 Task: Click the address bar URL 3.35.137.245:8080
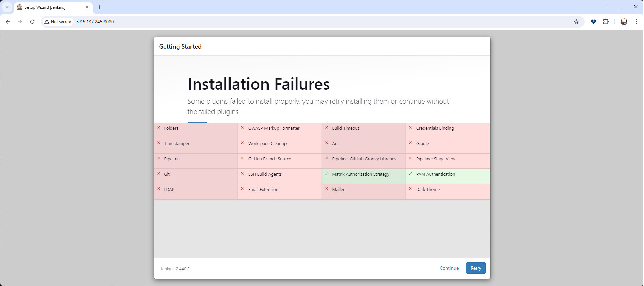point(95,22)
